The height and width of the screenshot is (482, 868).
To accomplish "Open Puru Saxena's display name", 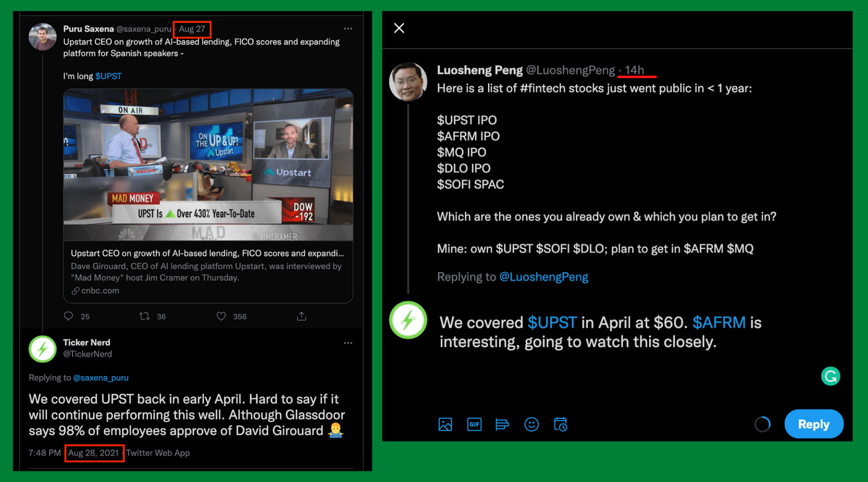I will (x=89, y=29).
